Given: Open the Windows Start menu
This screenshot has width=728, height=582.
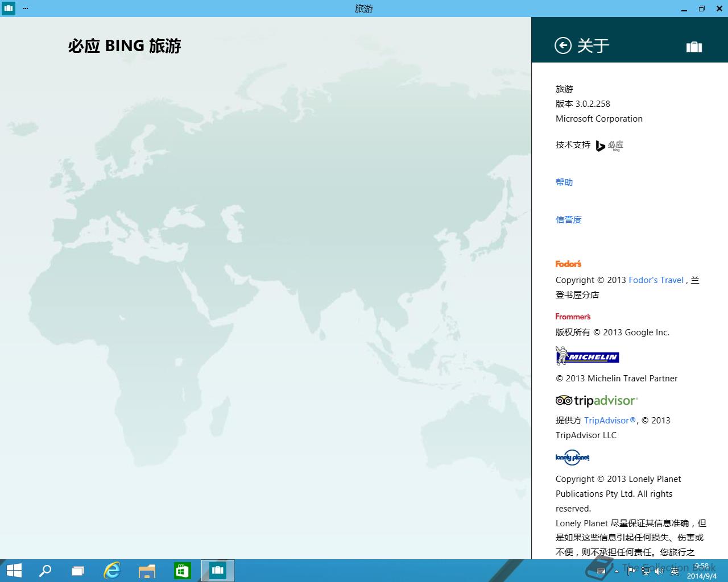Looking at the screenshot, I should coord(14,571).
